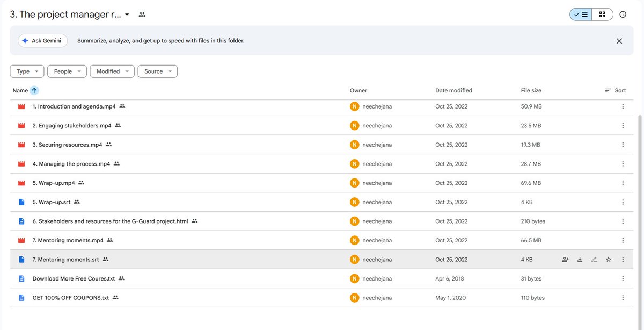Open the Modified filter dropdown
644x330 pixels.
point(112,71)
